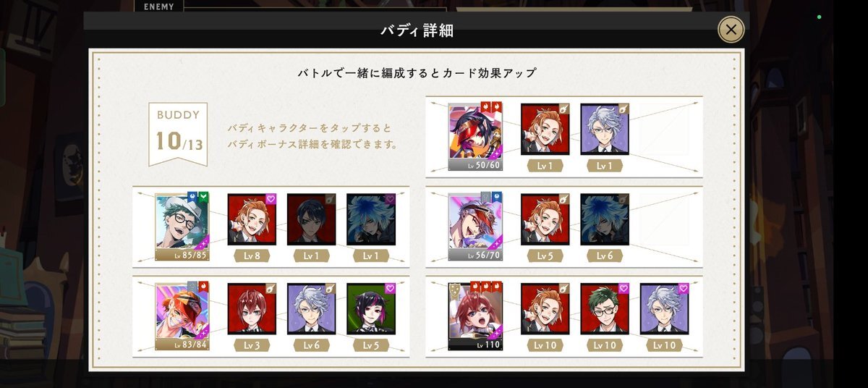
Task: Tap the silver-haired buddy beside the Lv 50/60 card
Action: pos(605,129)
